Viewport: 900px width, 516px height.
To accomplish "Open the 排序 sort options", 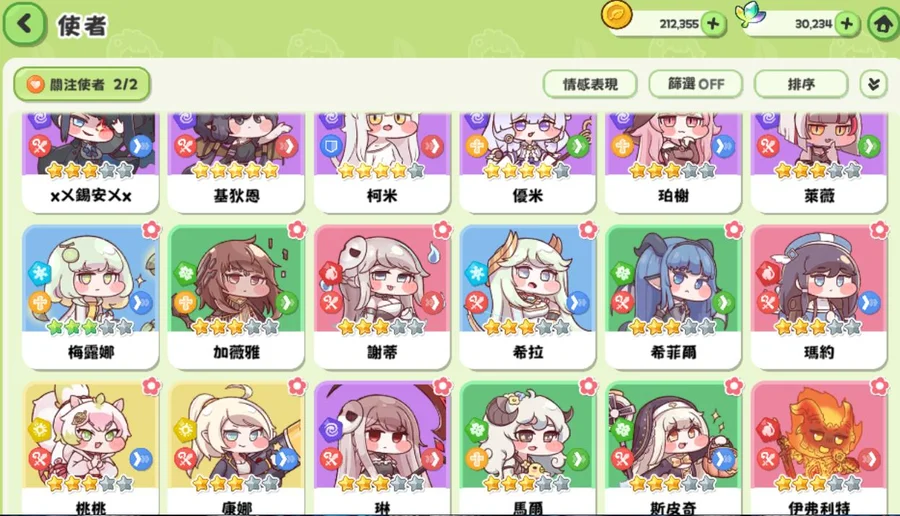I will 801,84.
